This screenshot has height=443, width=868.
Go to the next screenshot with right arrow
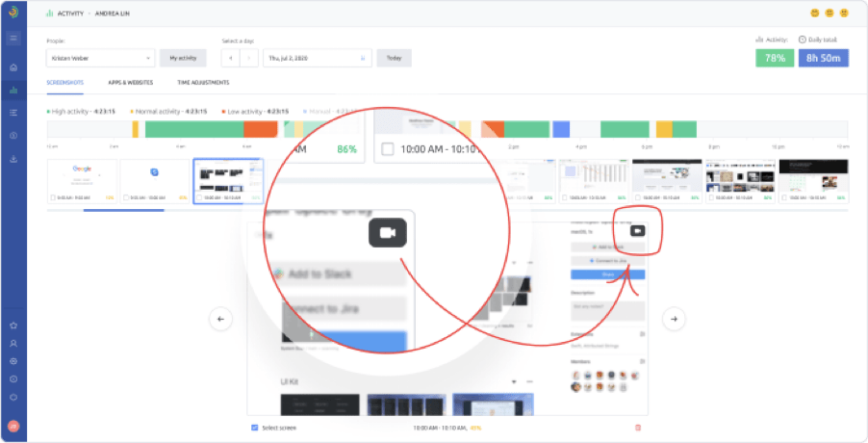(674, 319)
